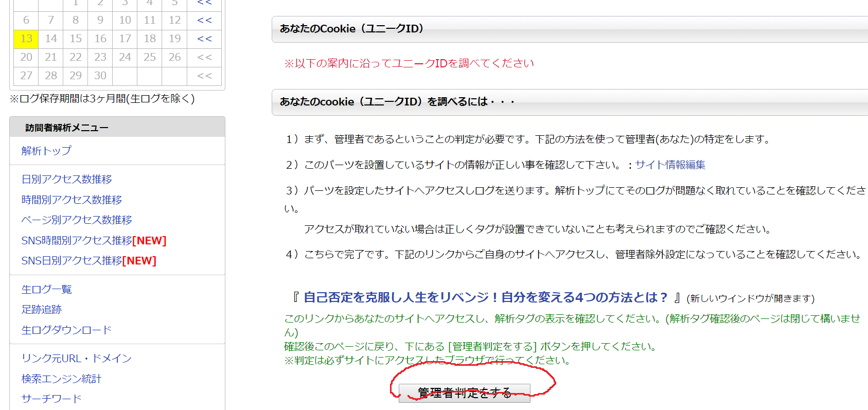Open 検索エンジン統計 report
The image size is (868, 410).
pyautogui.click(x=61, y=379)
